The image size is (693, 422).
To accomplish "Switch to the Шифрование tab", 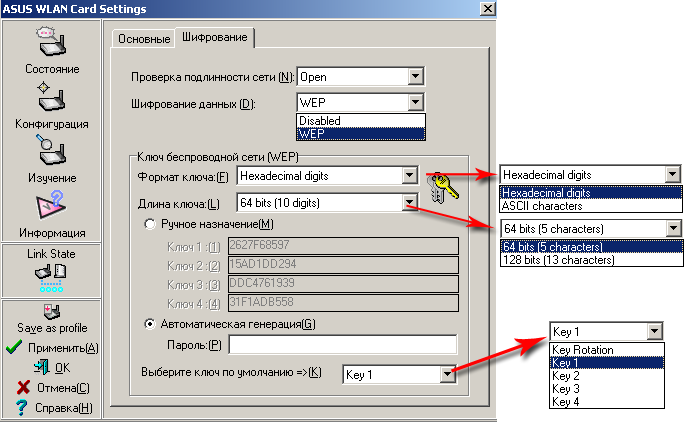I will (x=215, y=37).
